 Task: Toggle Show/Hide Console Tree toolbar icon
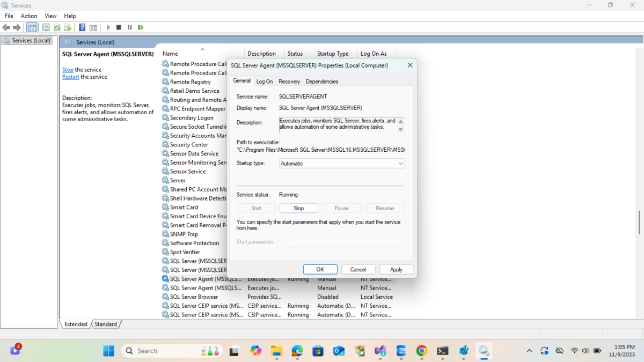point(32,27)
